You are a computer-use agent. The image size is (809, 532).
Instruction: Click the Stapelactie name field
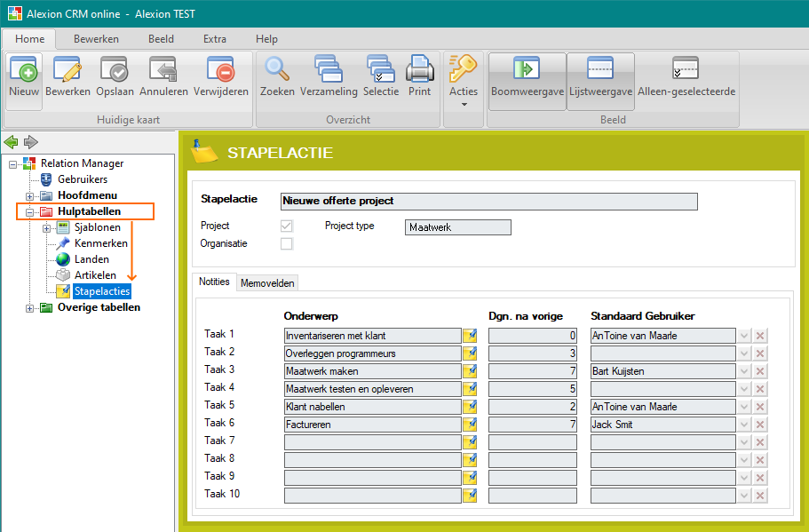coord(489,202)
